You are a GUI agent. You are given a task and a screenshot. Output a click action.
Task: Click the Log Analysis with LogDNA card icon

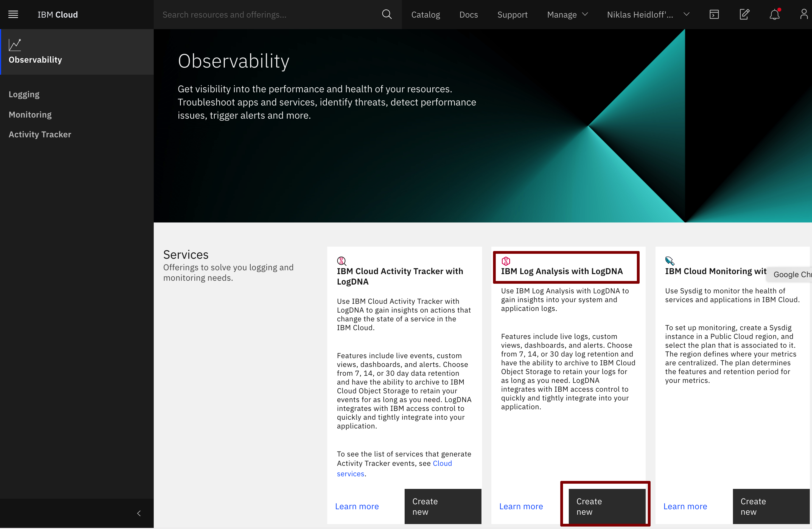click(506, 261)
